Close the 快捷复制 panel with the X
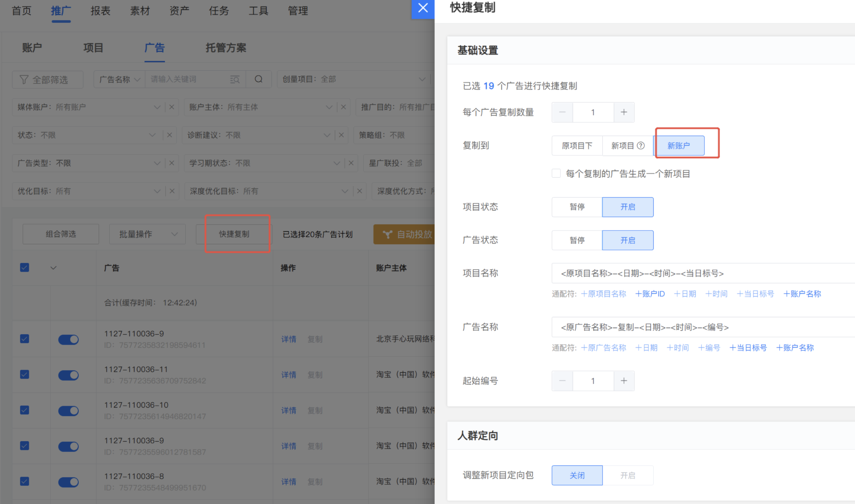This screenshot has width=855, height=504. [x=423, y=8]
